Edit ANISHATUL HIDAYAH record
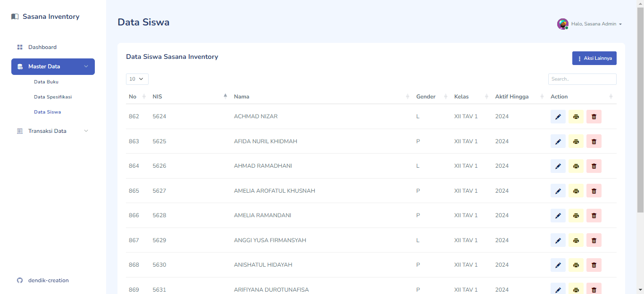 click(558, 265)
